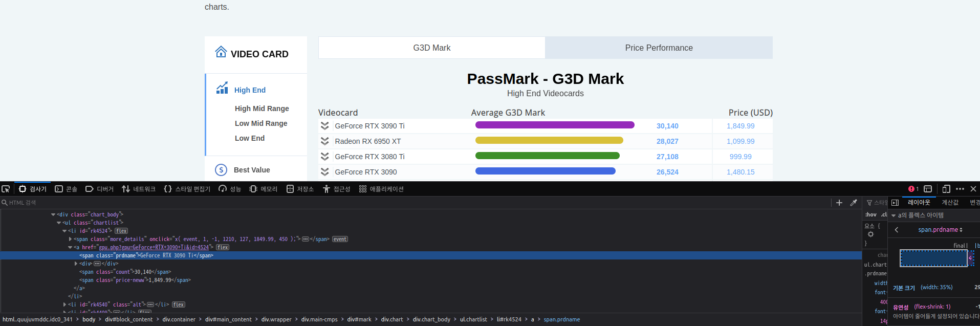This screenshot has width=980, height=326.
Task: Click span.prdname in the breadcrumb trail
Action: coord(562,319)
